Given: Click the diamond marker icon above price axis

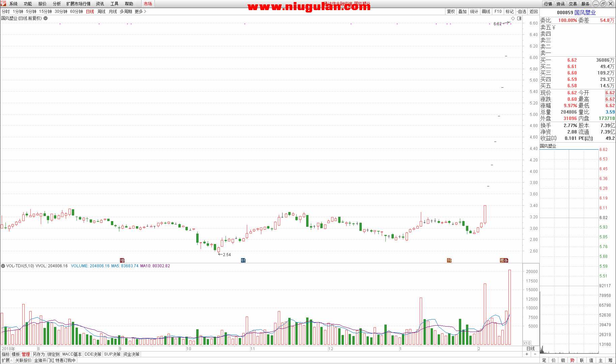Looking at the screenshot, I should [x=513, y=19].
